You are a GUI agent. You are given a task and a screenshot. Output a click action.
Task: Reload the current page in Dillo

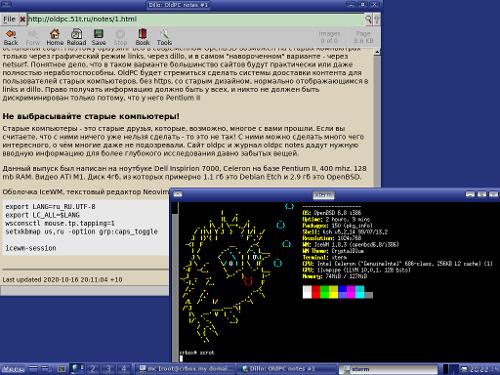click(76, 37)
